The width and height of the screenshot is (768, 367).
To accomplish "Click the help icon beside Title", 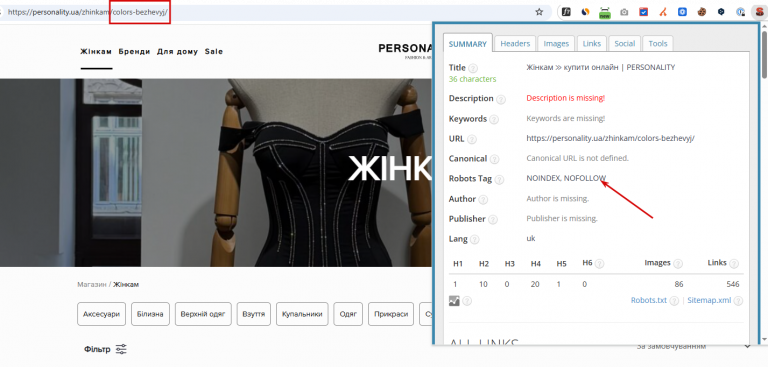I will [473, 69].
